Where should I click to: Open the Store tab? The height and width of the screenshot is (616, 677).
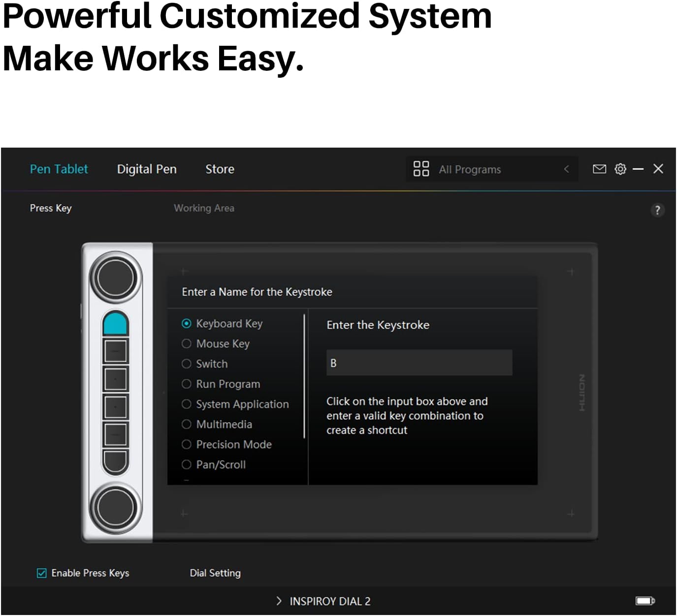220,169
